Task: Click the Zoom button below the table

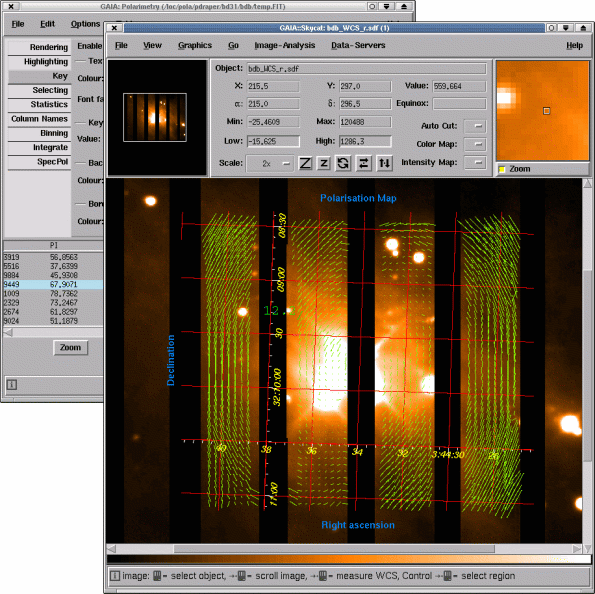Action: pos(71,348)
